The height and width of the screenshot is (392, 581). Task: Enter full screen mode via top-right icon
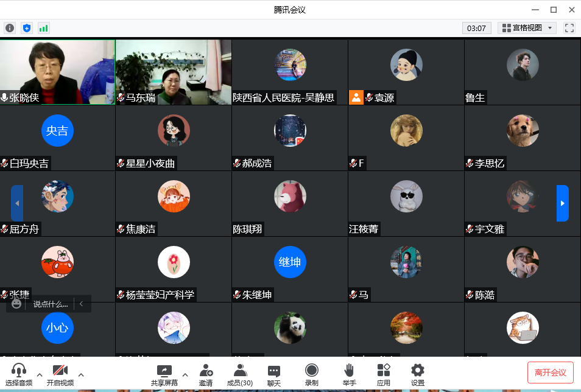[569, 28]
